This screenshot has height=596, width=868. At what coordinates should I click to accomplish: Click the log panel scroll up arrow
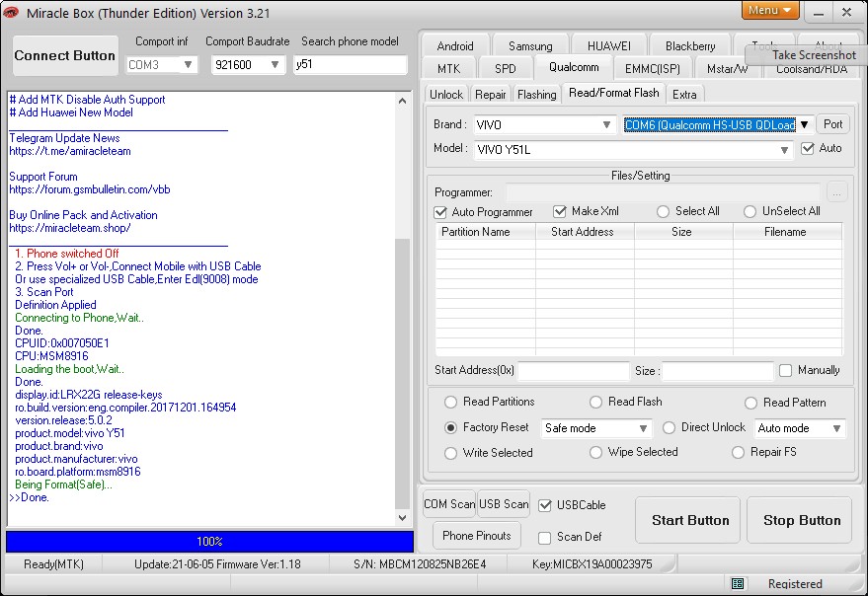pyautogui.click(x=403, y=101)
